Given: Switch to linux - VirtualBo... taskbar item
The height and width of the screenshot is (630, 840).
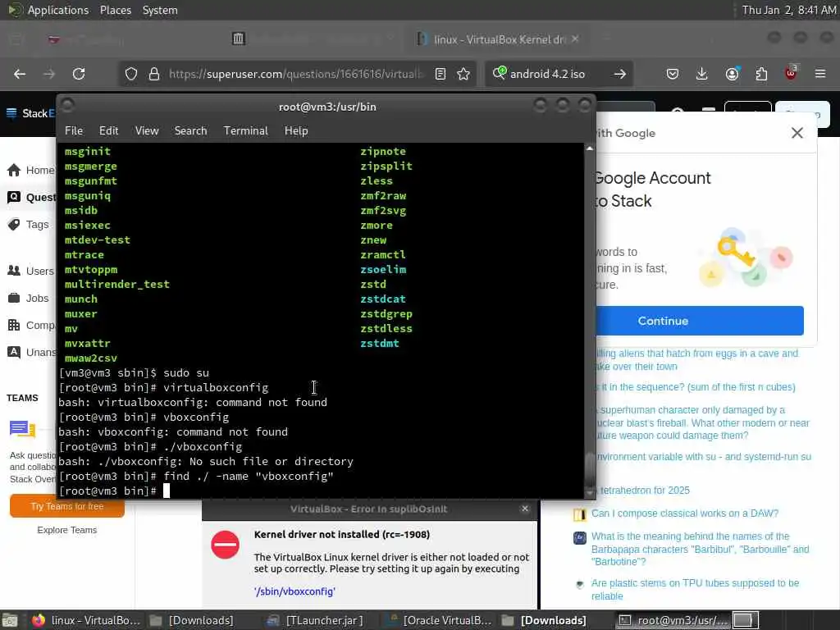Looking at the screenshot, I should [x=85, y=620].
